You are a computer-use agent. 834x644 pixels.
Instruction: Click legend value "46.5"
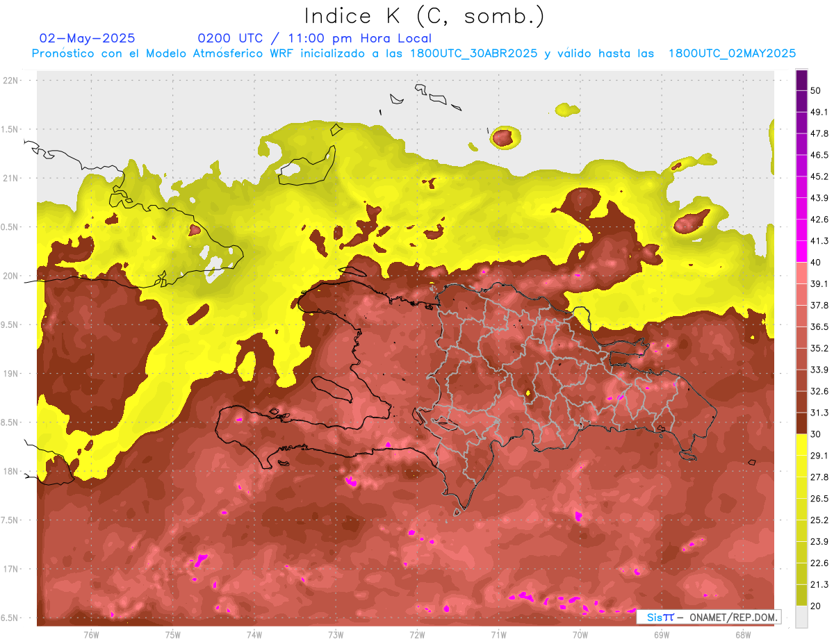pyautogui.click(x=819, y=155)
